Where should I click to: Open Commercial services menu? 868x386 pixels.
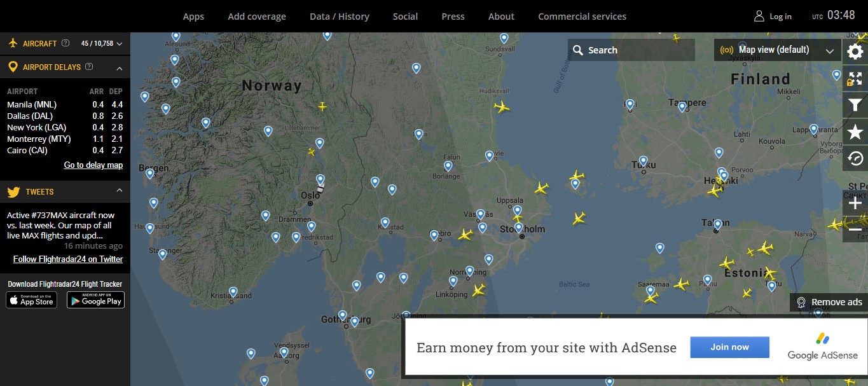pos(582,17)
